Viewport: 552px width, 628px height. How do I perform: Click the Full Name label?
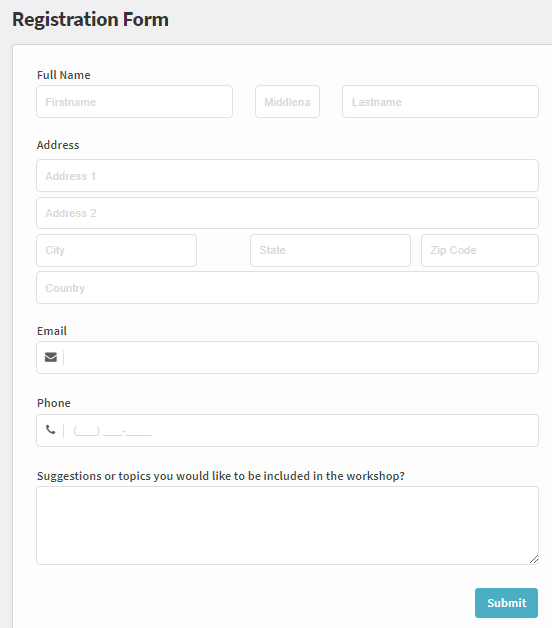pos(64,75)
